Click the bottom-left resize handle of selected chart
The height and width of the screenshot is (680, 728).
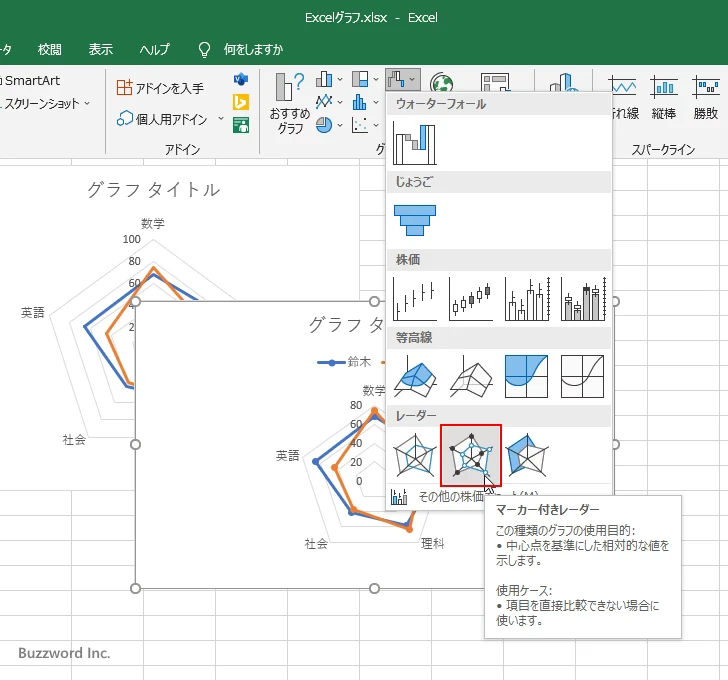[135, 589]
